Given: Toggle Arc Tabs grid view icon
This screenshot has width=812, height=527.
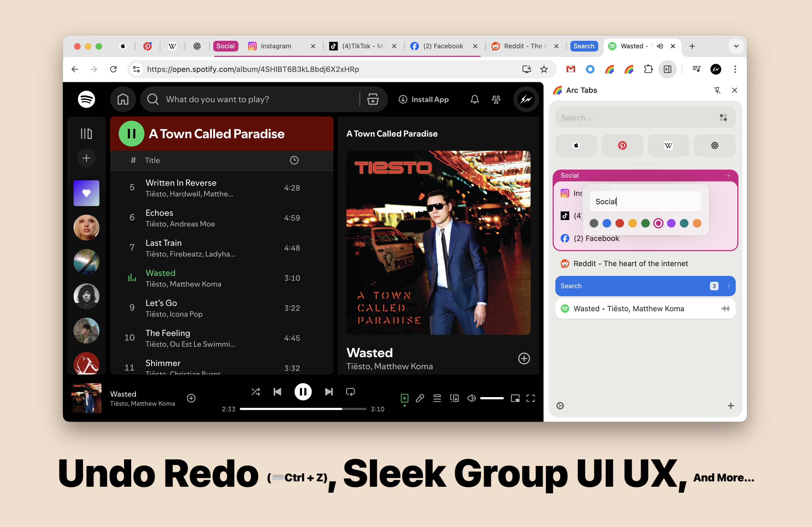Looking at the screenshot, I should 723,118.
